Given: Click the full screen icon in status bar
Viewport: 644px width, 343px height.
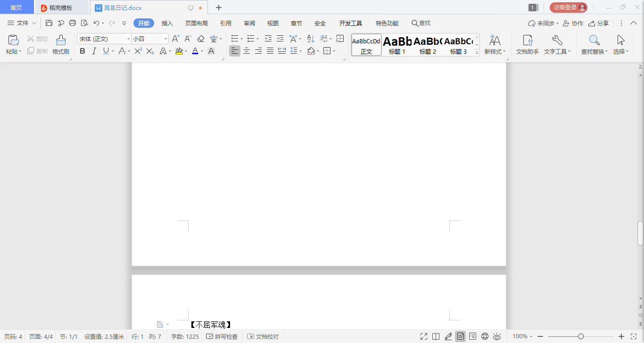Looking at the screenshot, I should tap(424, 336).
